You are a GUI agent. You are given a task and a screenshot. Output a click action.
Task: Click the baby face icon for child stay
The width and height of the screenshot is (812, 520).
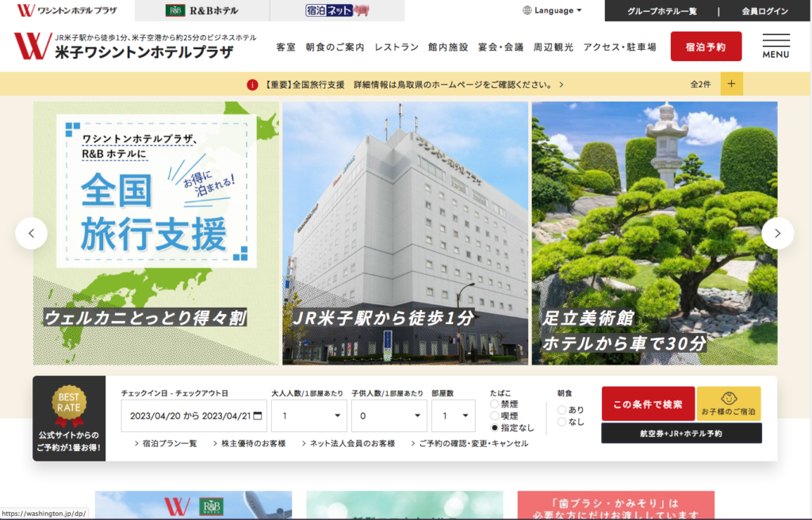pos(729,398)
